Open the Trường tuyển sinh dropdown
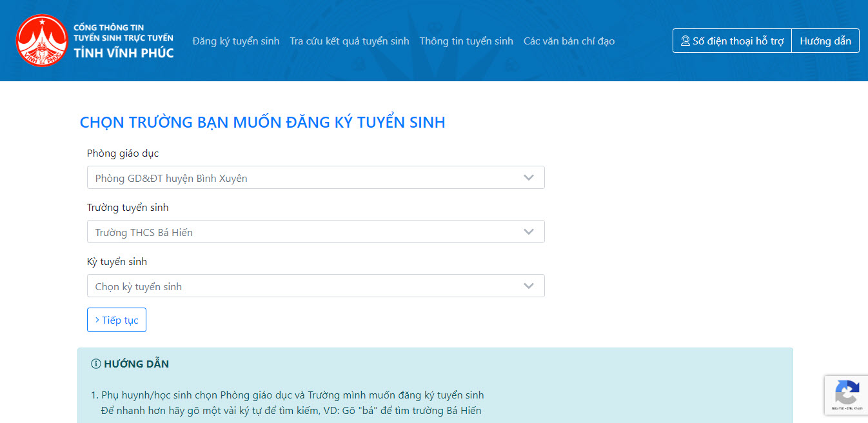868x423 pixels. (316, 231)
